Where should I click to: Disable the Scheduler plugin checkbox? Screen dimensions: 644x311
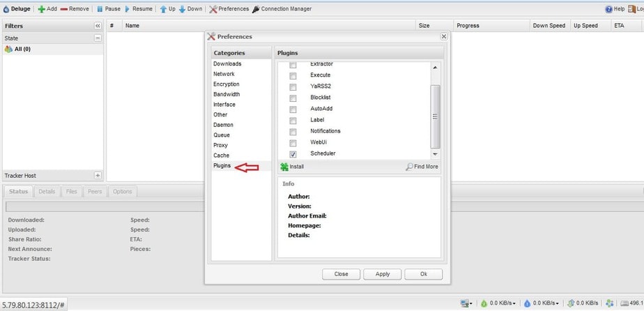(x=293, y=154)
